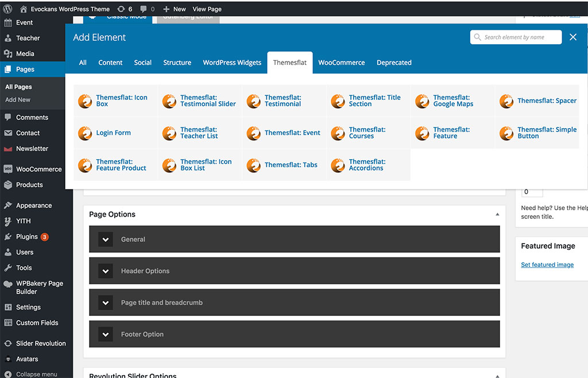Click the WooCommerce icon in sidebar

tap(8, 169)
